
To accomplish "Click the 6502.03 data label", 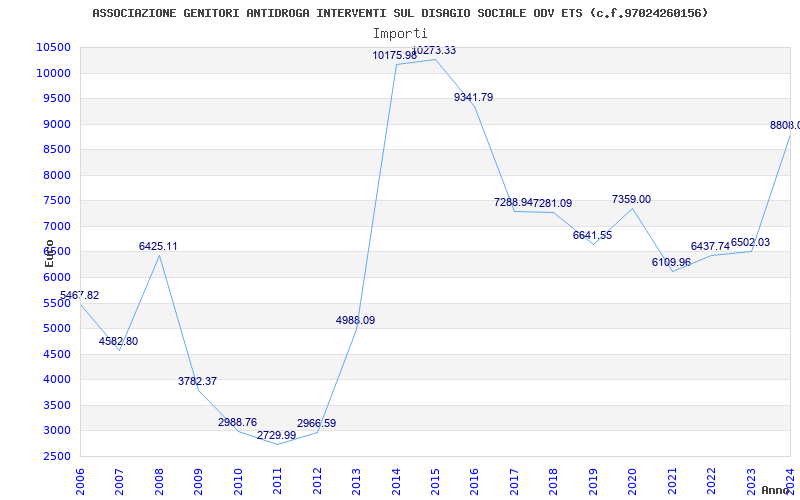I will point(751,242).
